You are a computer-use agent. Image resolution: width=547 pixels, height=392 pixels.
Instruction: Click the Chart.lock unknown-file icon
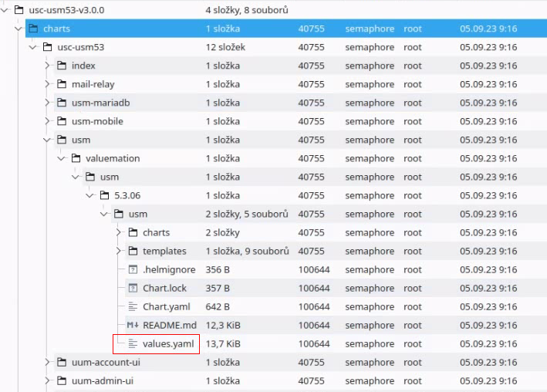tap(133, 289)
